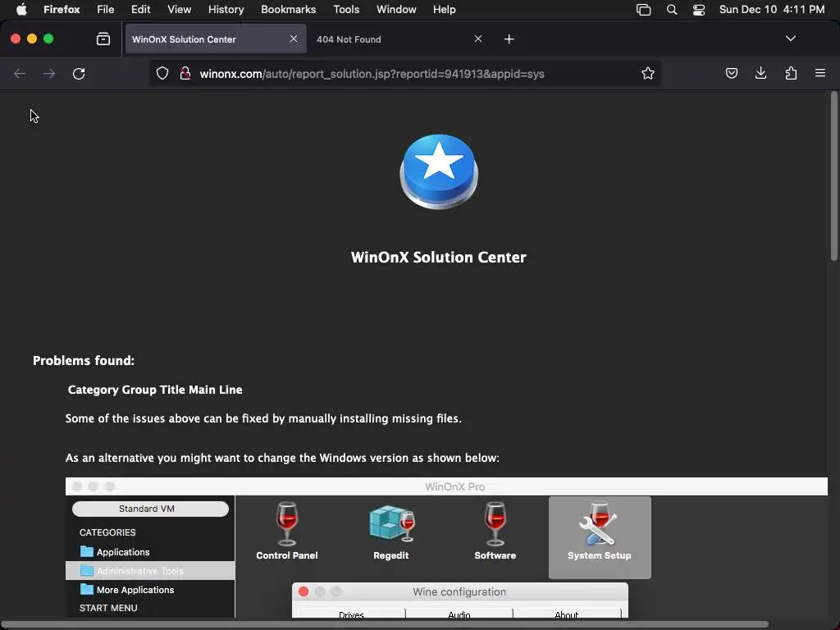
Task: Select Administrative Tools category
Action: 150,571
